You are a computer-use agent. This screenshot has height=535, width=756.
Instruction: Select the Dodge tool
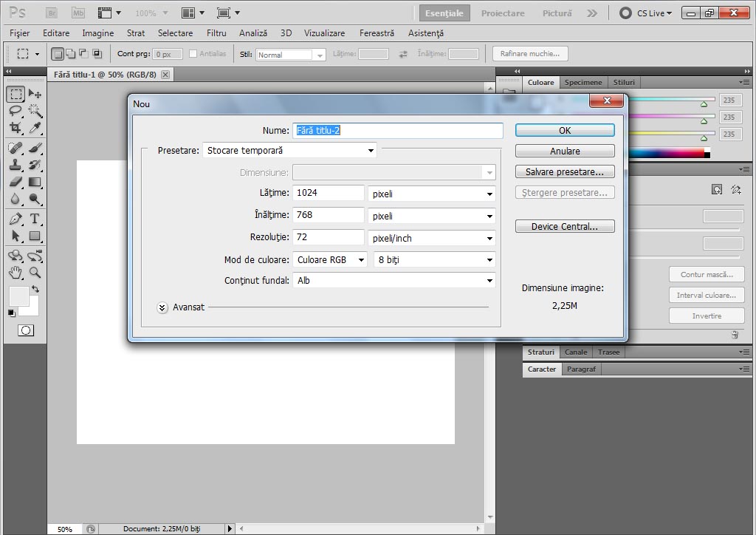point(35,199)
